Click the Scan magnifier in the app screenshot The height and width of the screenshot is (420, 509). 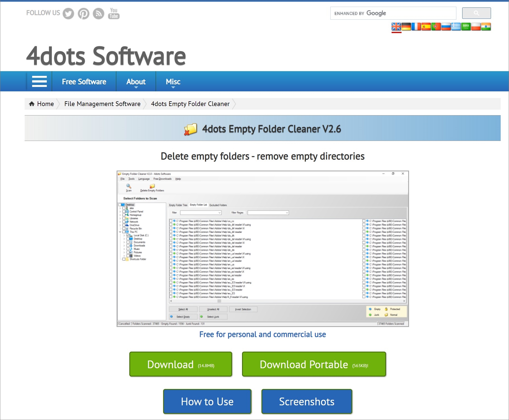coord(128,186)
